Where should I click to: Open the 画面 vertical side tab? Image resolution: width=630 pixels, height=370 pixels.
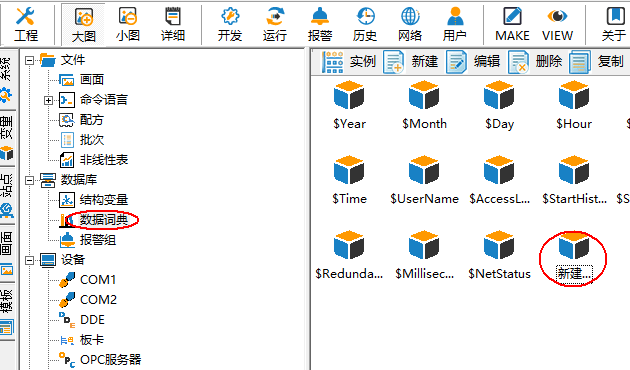(6, 253)
